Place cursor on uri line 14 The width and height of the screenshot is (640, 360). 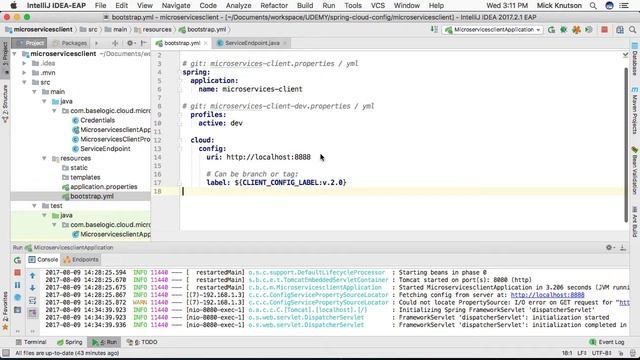click(x=258, y=157)
